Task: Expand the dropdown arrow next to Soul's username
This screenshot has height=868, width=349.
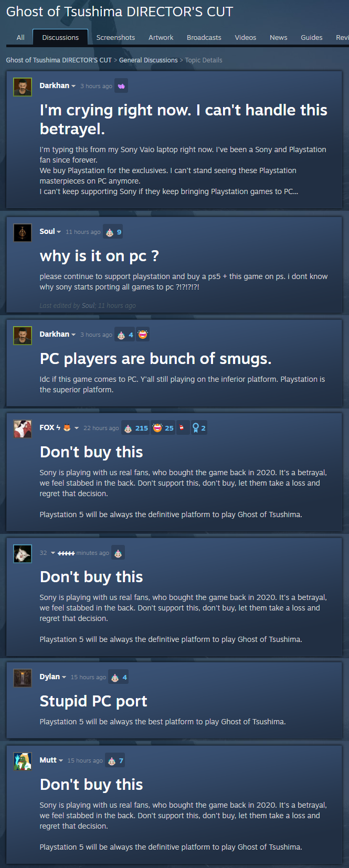Action: (59, 232)
